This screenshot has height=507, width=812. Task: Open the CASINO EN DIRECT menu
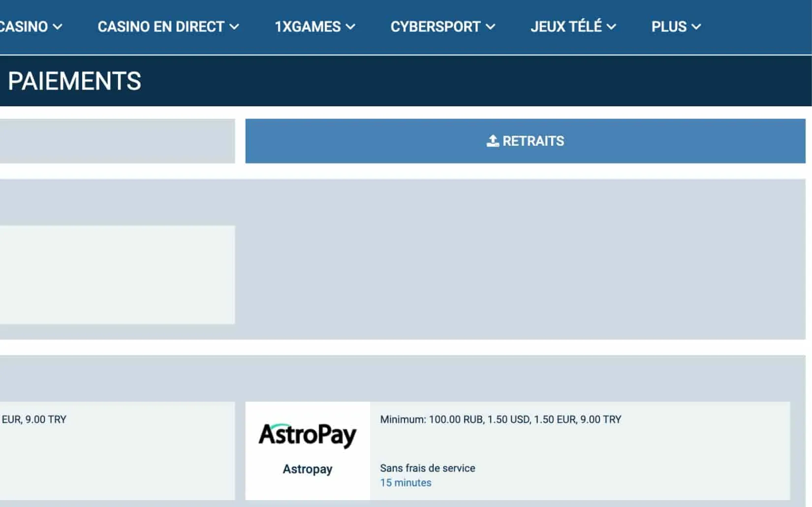(x=168, y=27)
